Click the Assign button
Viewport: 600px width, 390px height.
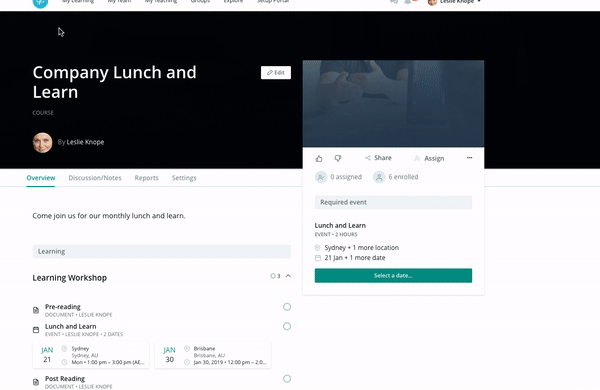click(429, 158)
